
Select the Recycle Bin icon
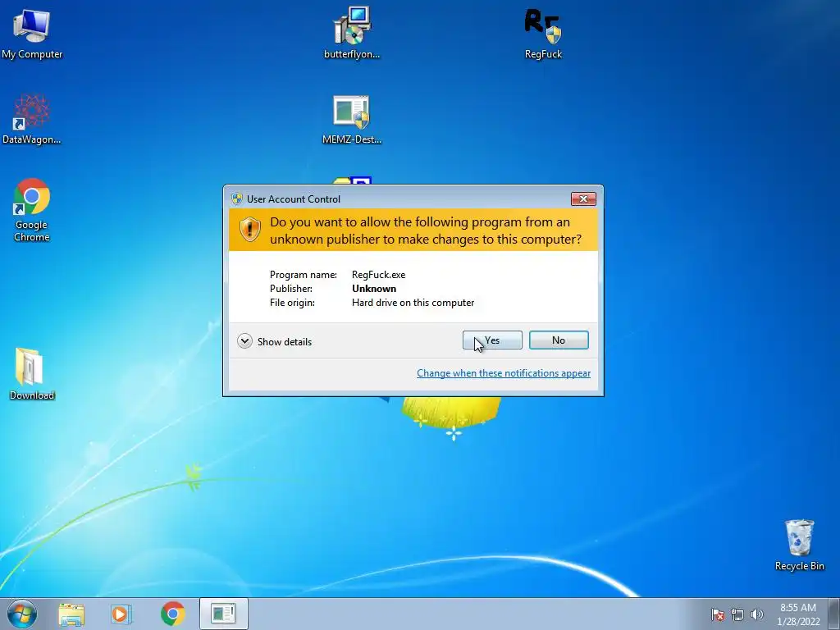[799, 545]
